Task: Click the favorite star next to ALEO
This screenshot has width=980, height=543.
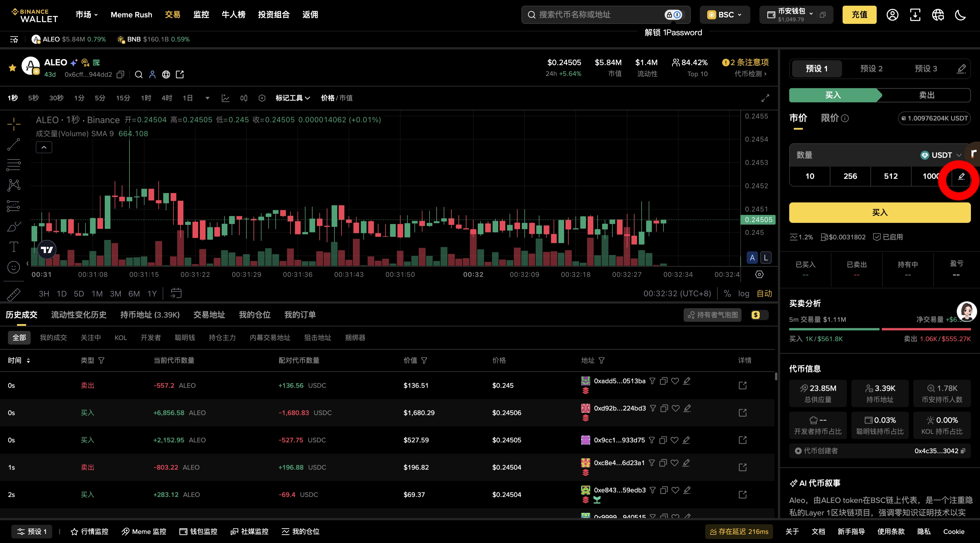Action: tap(12, 68)
